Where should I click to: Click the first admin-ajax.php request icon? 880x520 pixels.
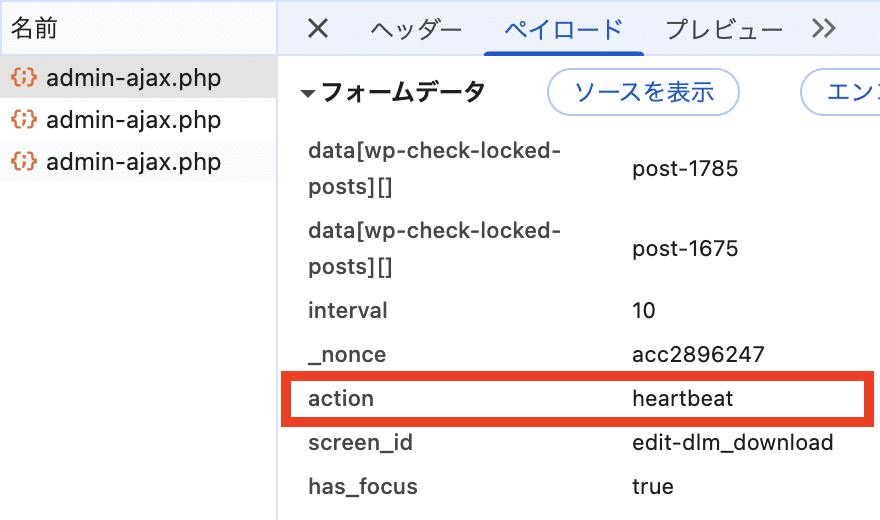pyautogui.click(x=23, y=78)
